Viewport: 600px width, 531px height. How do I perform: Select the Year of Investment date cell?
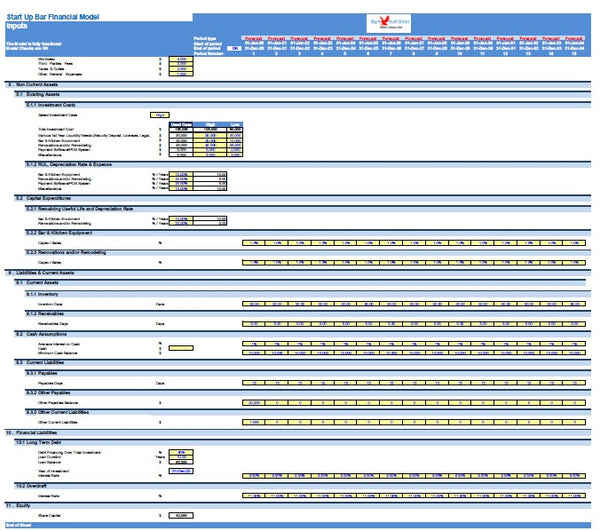tap(182, 472)
